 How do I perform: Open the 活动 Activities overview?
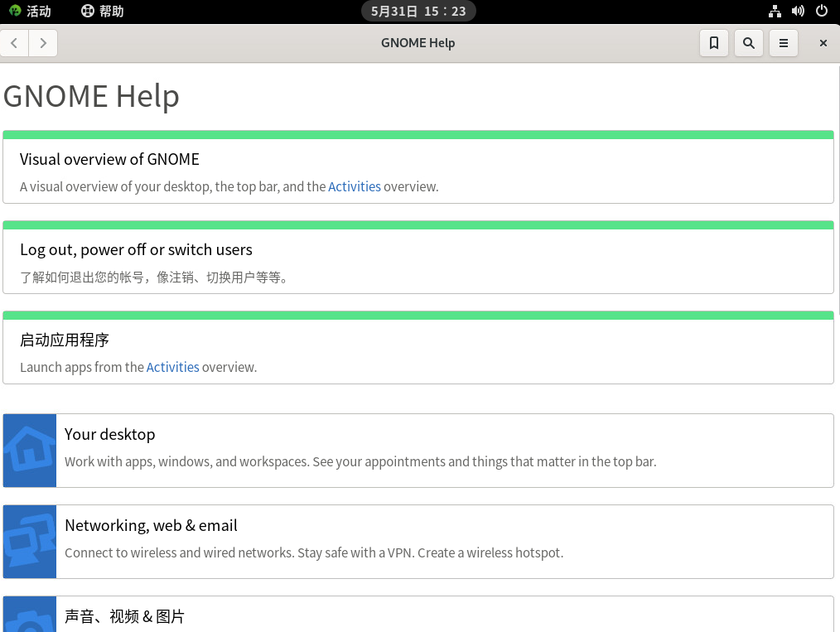pos(30,11)
